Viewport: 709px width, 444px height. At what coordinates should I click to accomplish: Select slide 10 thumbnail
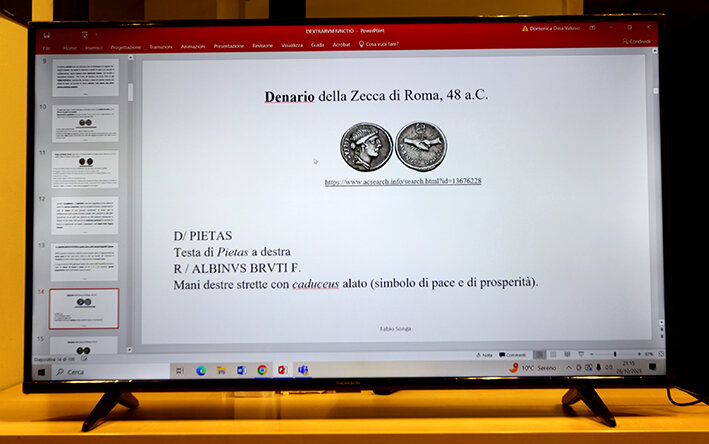pyautogui.click(x=85, y=123)
